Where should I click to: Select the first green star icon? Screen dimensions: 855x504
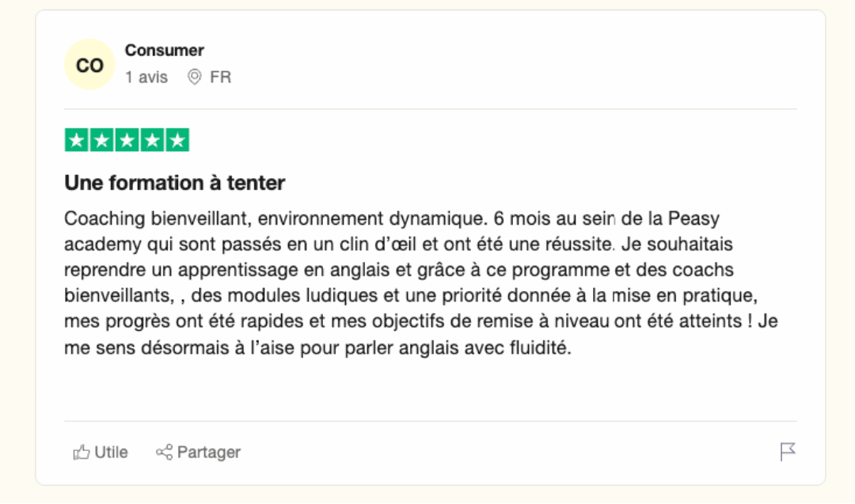coord(76,139)
